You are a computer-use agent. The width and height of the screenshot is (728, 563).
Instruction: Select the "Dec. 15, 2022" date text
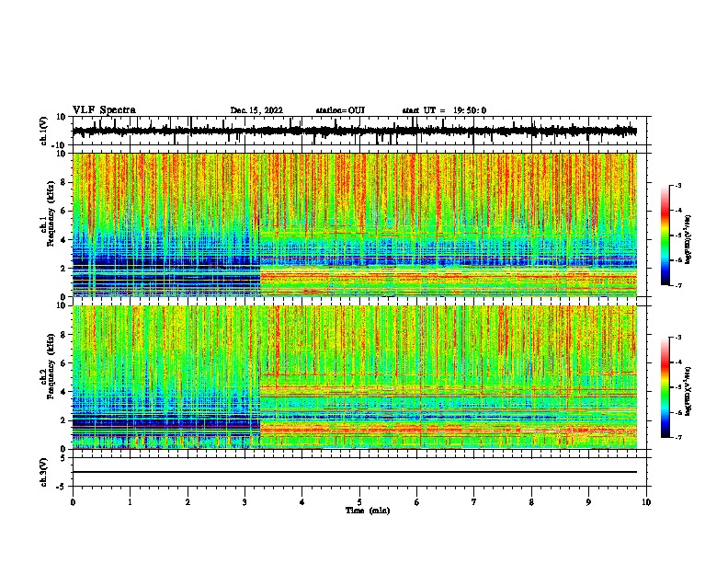[256, 110]
